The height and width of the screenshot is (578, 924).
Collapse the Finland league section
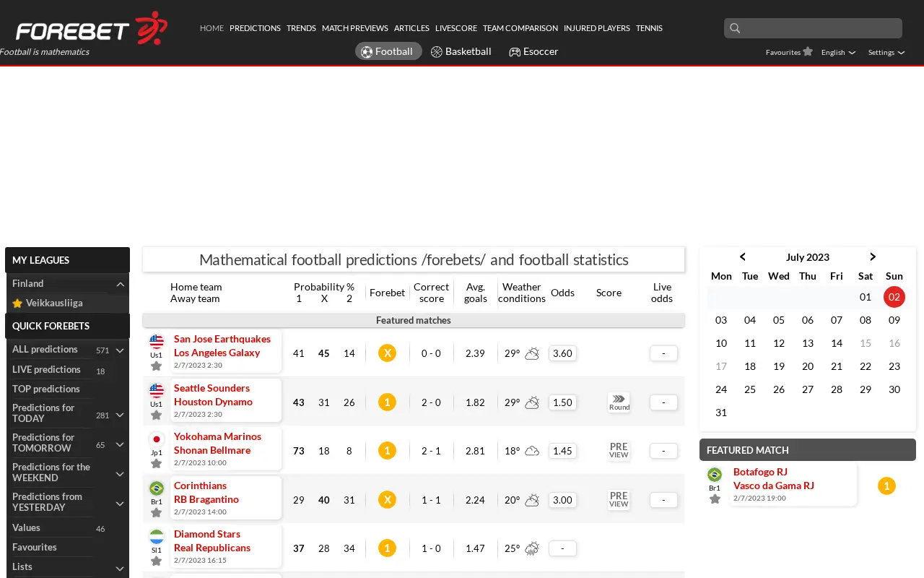tap(121, 284)
